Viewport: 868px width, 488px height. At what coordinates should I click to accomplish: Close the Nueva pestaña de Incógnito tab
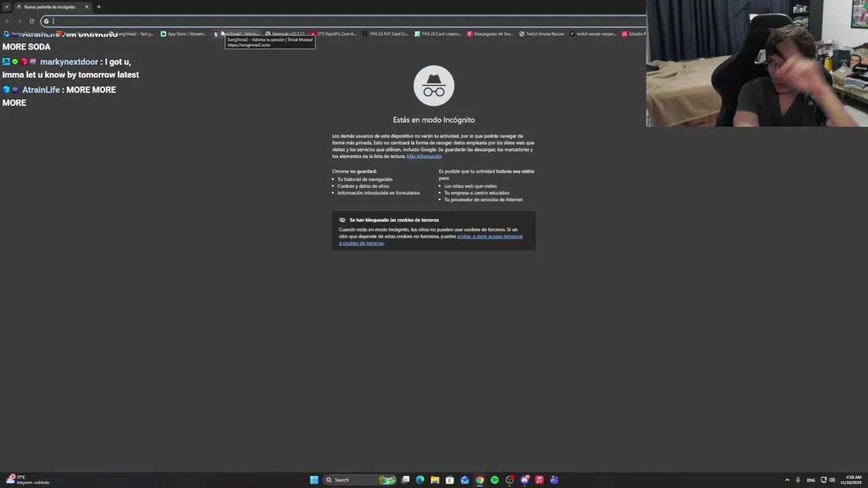point(87,7)
